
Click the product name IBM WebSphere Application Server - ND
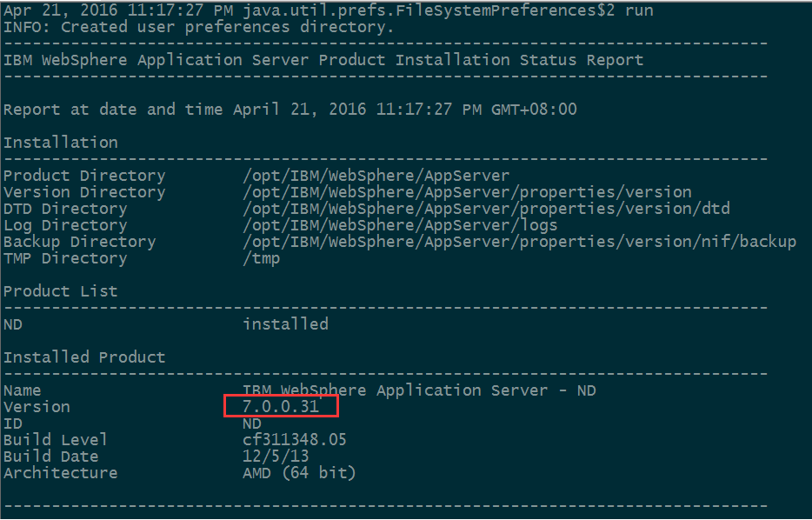[419, 390]
